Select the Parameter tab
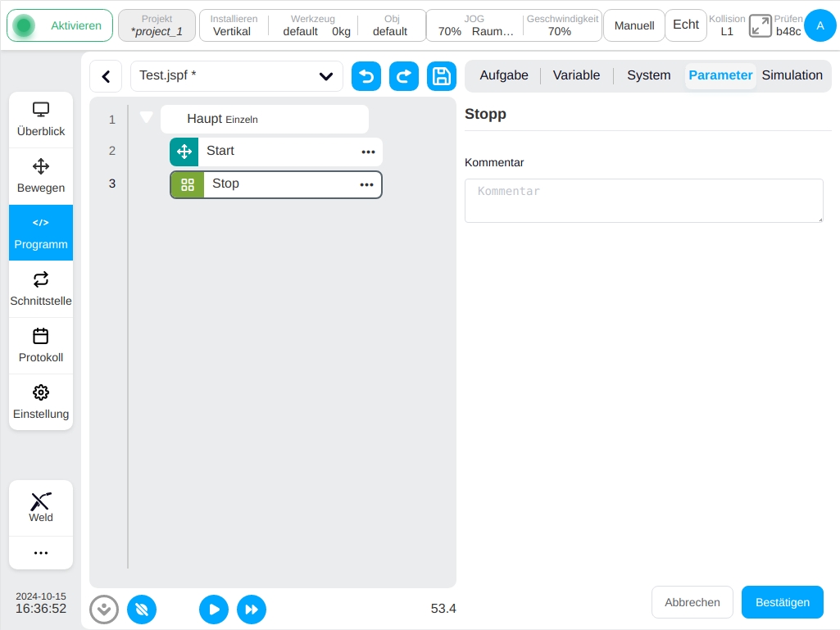The height and width of the screenshot is (630, 840). pos(720,75)
